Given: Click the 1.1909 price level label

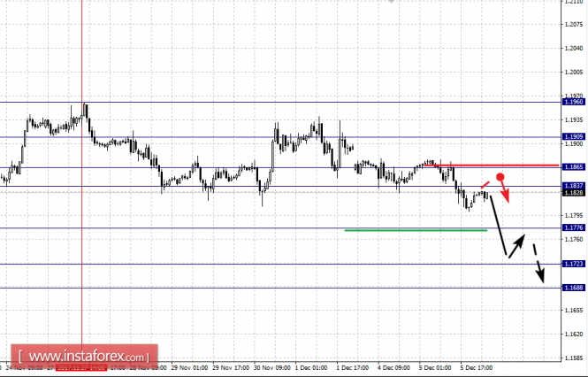Looking at the screenshot, I should click(574, 137).
